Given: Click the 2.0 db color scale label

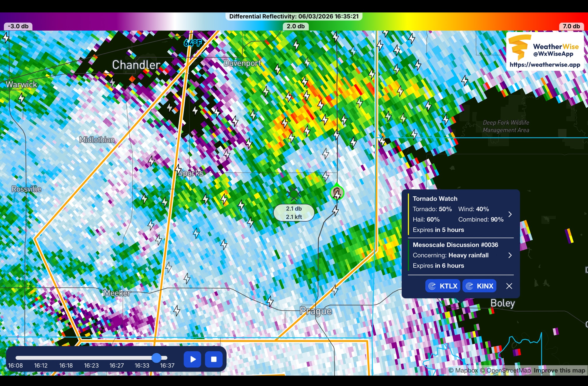Looking at the screenshot, I should 295,26.
